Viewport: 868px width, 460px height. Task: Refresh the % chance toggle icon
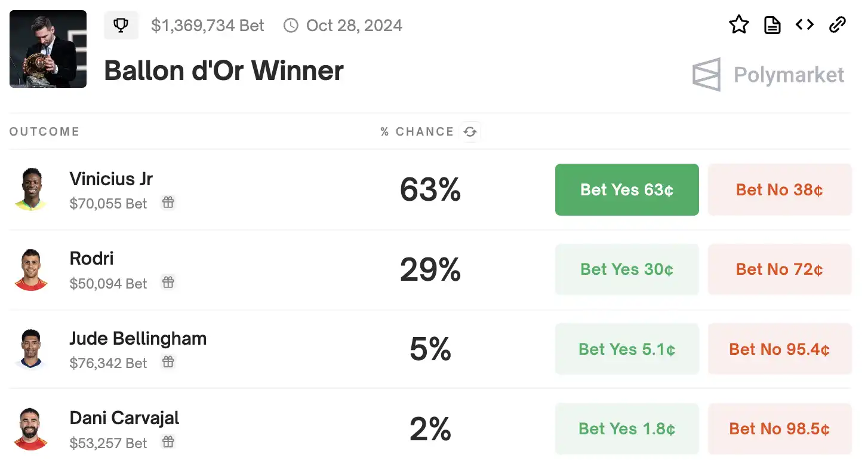(x=470, y=132)
